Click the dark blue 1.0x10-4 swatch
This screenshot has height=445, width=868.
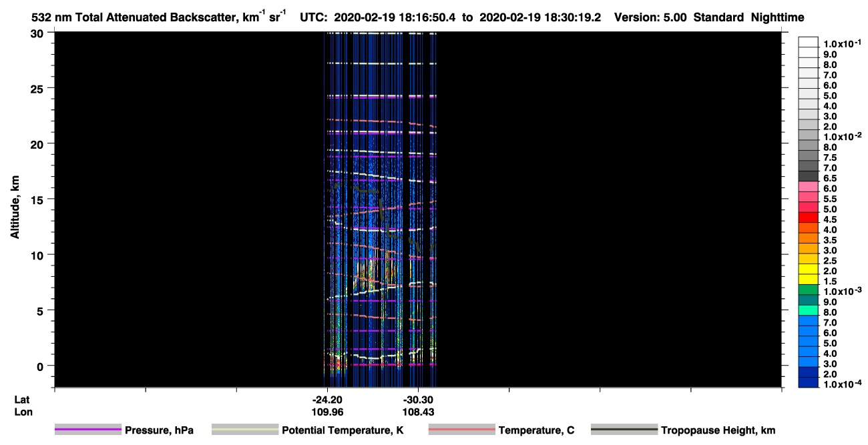809,382
